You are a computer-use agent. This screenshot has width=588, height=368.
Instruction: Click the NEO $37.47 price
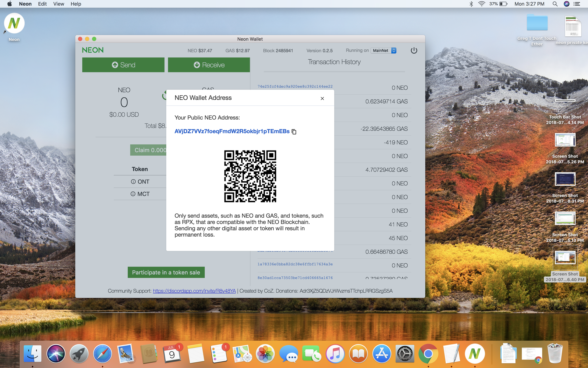(x=200, y=51)
